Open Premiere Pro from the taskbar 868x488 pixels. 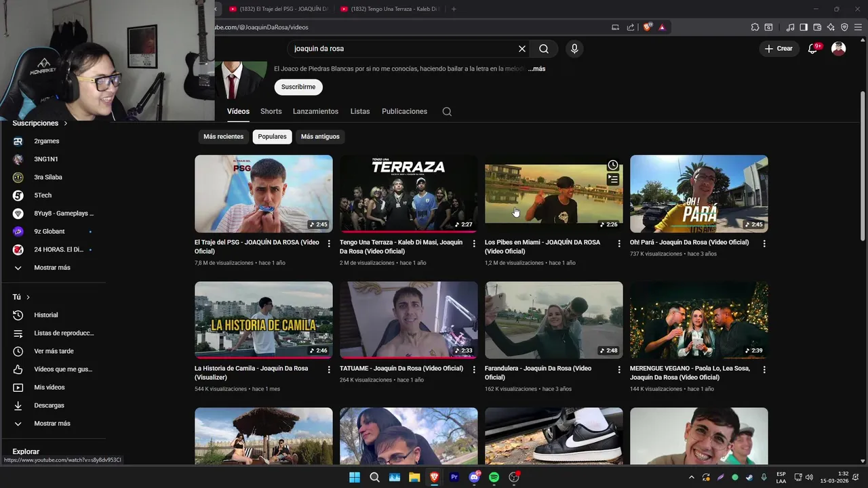click(x=454, y=477)
